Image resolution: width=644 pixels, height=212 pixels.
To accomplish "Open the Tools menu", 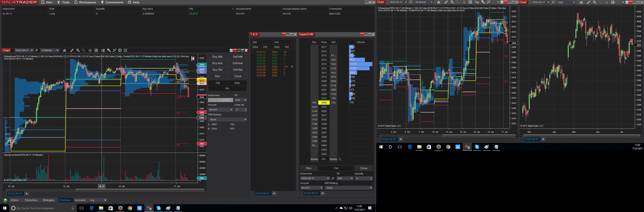I will tap(63, 2).
